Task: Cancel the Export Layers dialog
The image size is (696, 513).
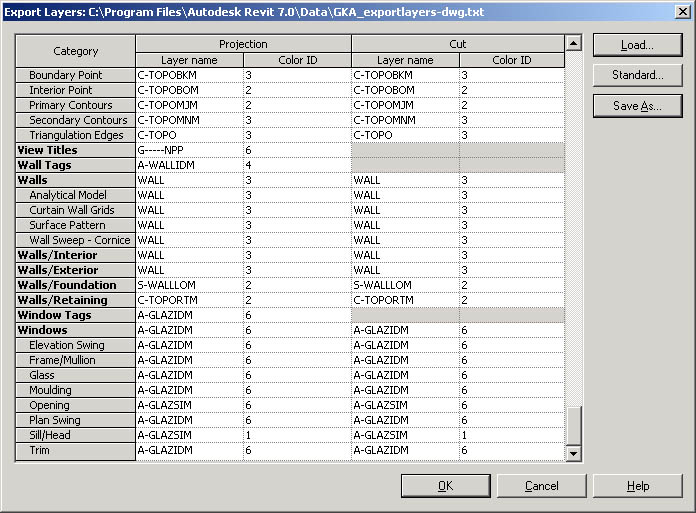Action: click(x=541, y=486)
